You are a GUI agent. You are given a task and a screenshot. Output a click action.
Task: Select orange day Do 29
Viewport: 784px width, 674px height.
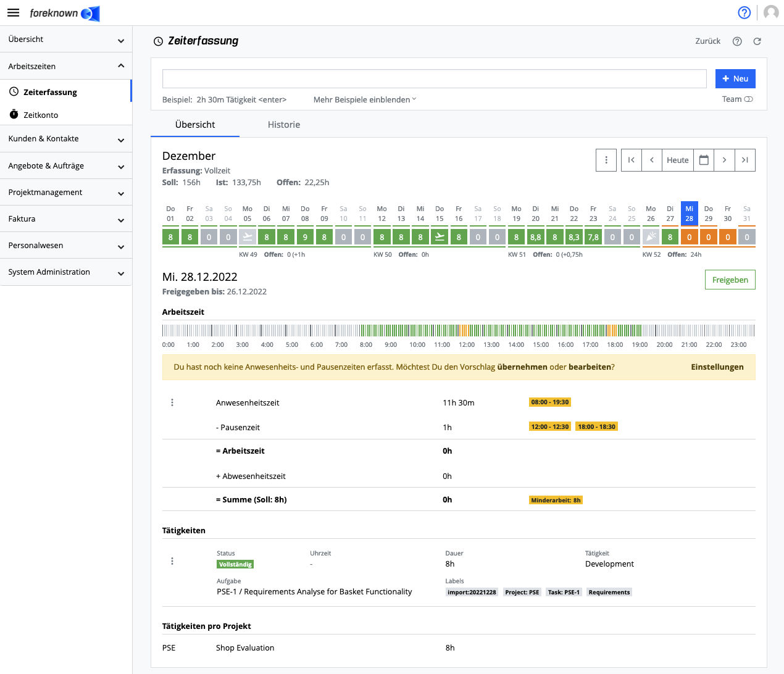(709, 236)
